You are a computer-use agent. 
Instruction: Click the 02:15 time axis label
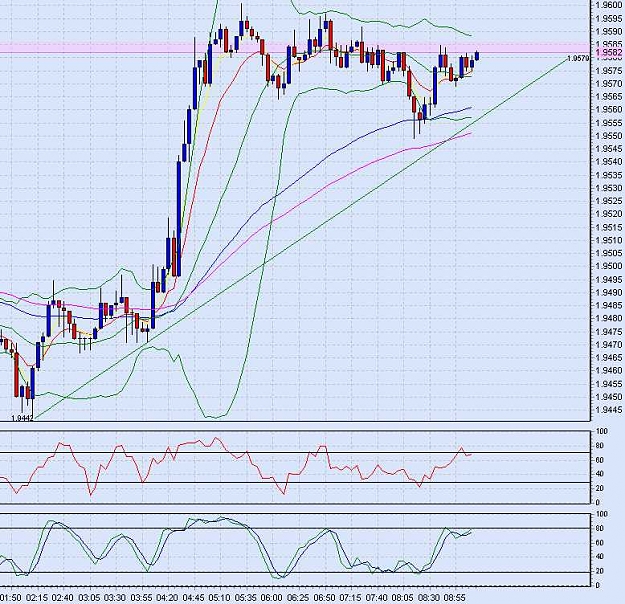[37, 598]
